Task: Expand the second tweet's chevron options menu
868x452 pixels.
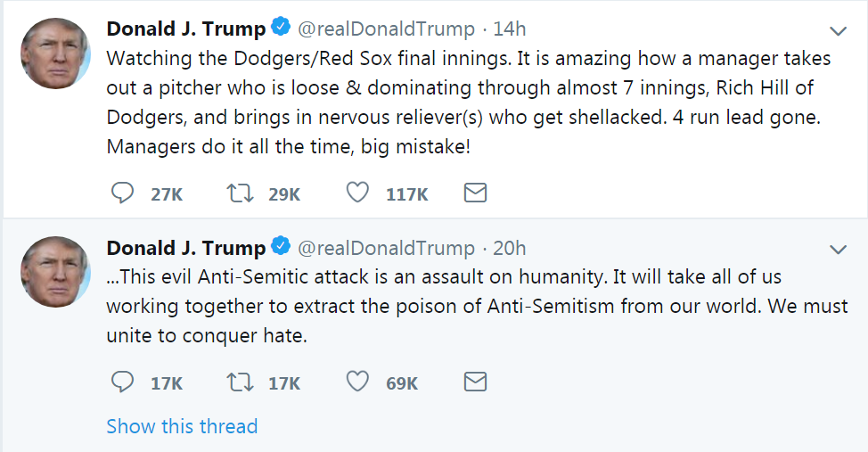Action: [x=838, y=249]
